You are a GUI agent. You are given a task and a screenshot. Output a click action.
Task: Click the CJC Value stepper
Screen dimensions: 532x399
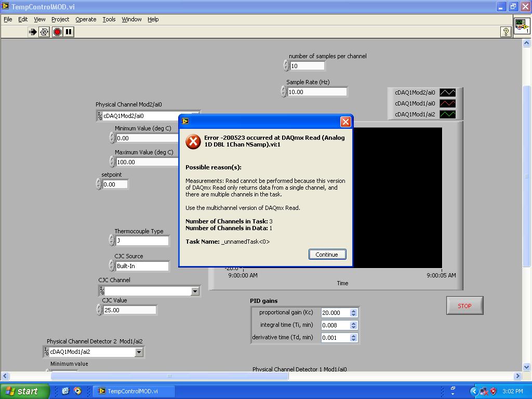tap(99, 310)
